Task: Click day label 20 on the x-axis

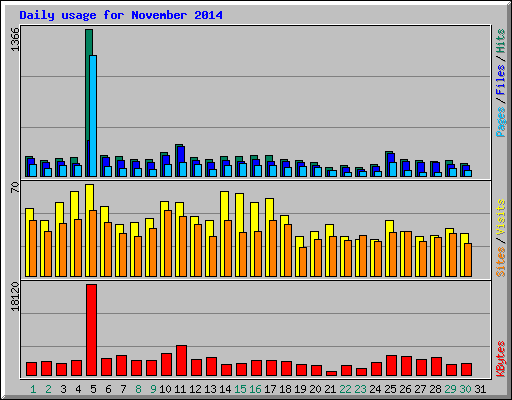Action: click(315, 389)
